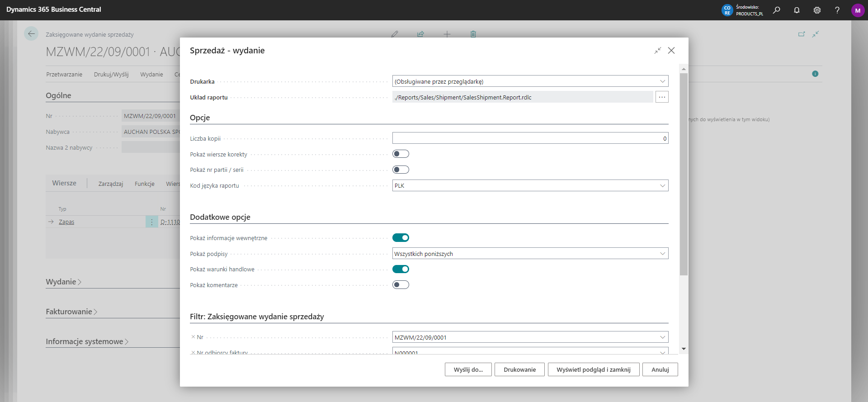Screen dimensions: 868x402
Task: Click the dialog scrollbar thumb
Action: [684, 174]
